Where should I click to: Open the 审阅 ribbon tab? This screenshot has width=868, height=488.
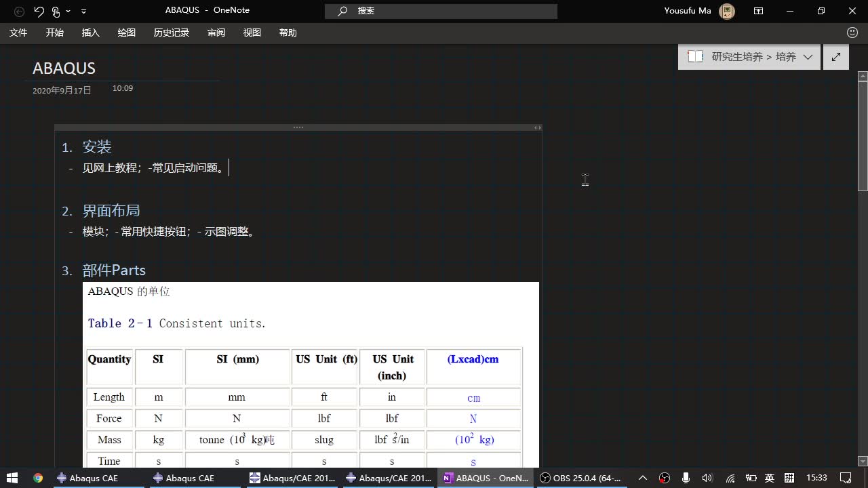coord(216,33)
